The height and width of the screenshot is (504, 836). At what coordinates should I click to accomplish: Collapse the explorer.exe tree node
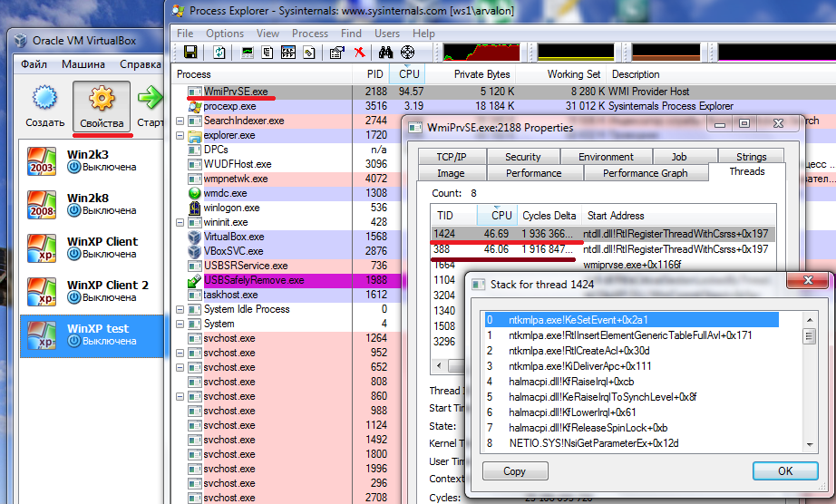pyautogui.click(x=180, y=135)
